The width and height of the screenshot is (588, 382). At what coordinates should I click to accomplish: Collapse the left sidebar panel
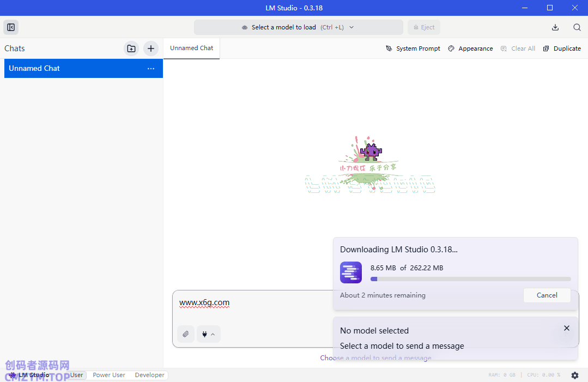11,27
